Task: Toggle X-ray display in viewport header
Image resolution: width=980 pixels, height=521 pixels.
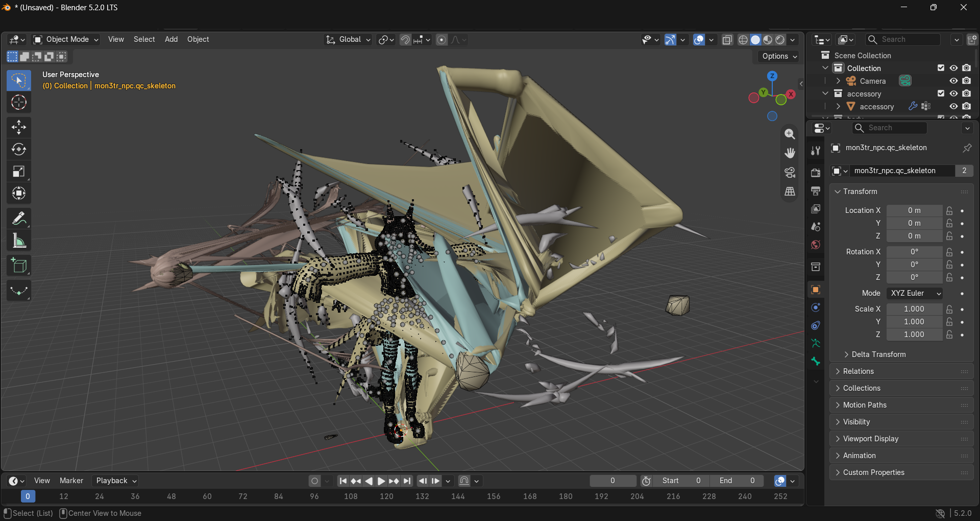Action: click(727, 39)
